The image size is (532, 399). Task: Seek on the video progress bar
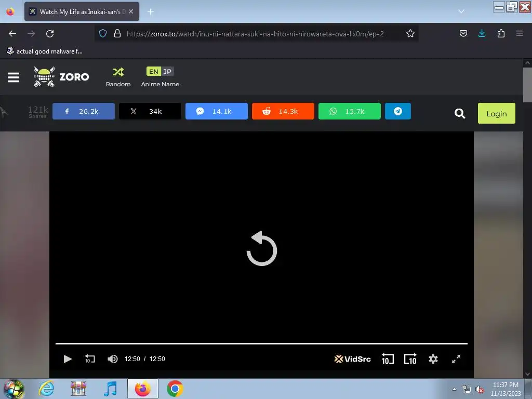pos(262,343)
